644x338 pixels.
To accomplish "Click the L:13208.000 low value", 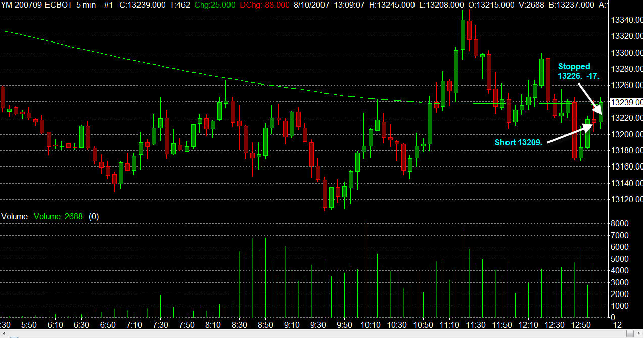I will tap(441, 5).
